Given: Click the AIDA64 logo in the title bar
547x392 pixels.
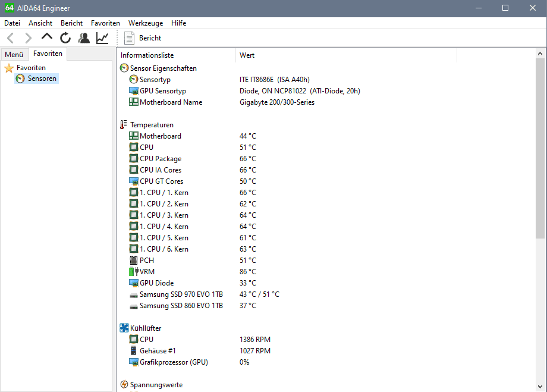Looking at the screenshot, I should pos(9,8).
